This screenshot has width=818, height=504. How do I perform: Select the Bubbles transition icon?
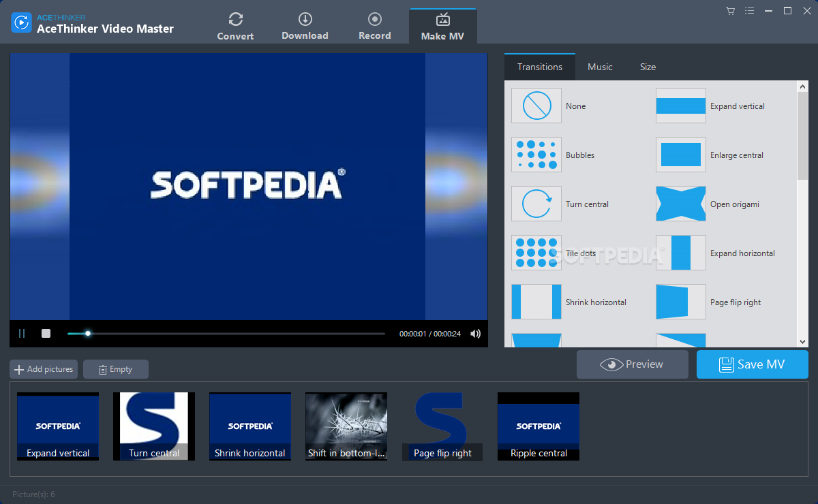pyautogui.click(x=536, y=155)
